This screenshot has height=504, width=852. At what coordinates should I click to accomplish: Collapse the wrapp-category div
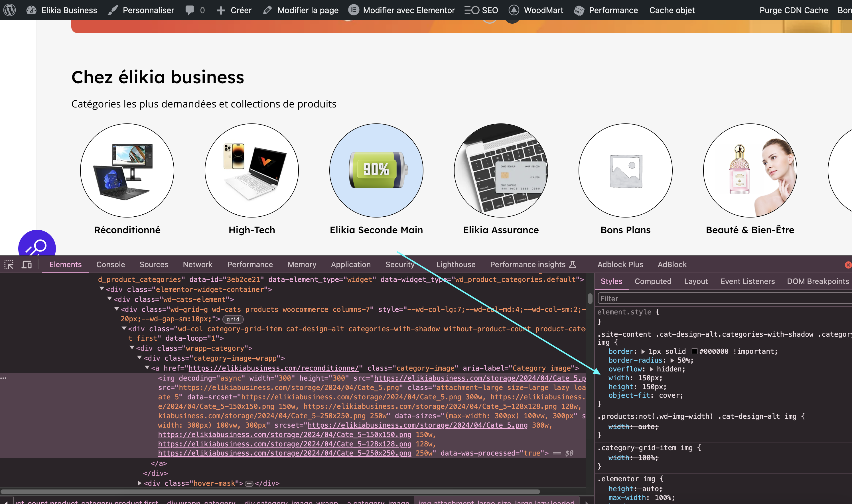pyautogui.click(x=132, y=347)
